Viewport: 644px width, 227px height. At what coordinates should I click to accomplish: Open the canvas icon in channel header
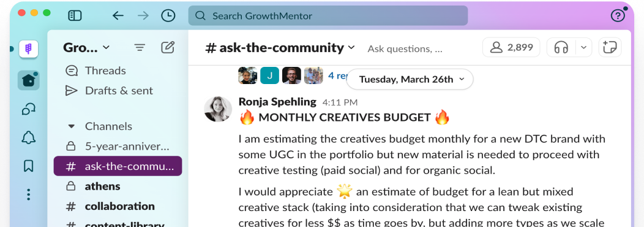[x=610, y=48]
